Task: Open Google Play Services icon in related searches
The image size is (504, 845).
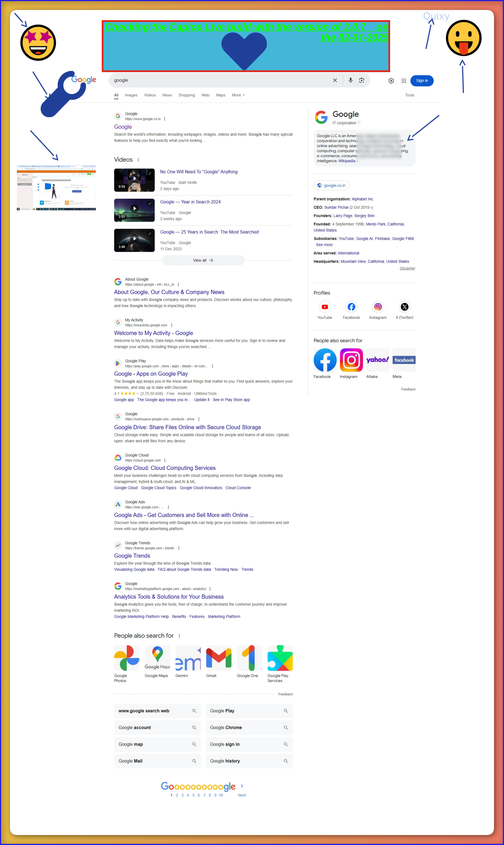Action: pos(280,658)
